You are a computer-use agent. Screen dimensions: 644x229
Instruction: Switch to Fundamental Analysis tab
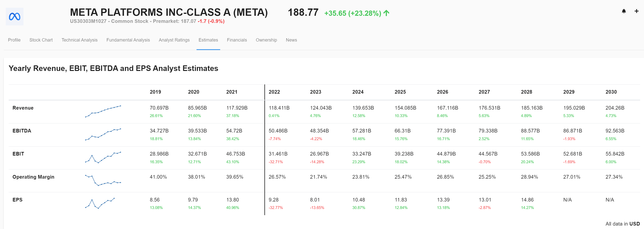[128, 40]
